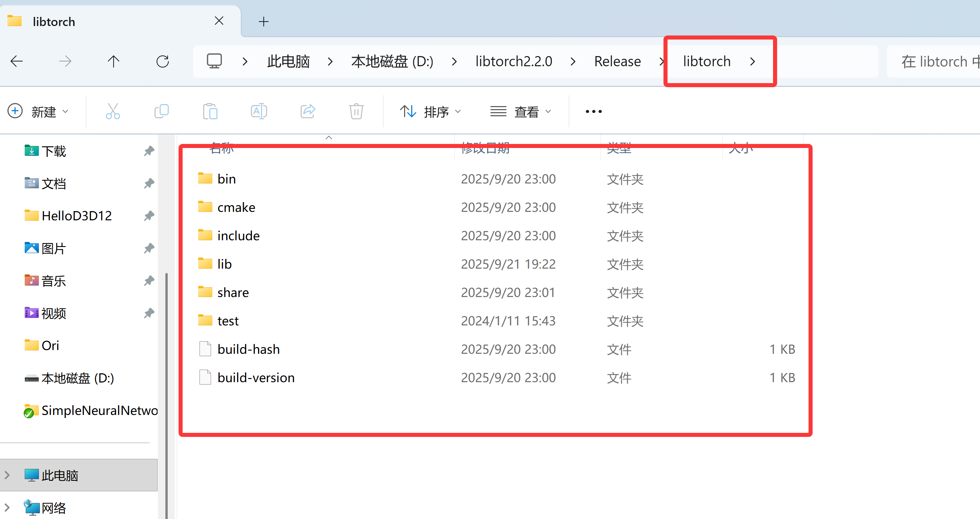Viewport: 980px width, 519px height.
Task: Go up one folder level
Action: click(113, 61)
